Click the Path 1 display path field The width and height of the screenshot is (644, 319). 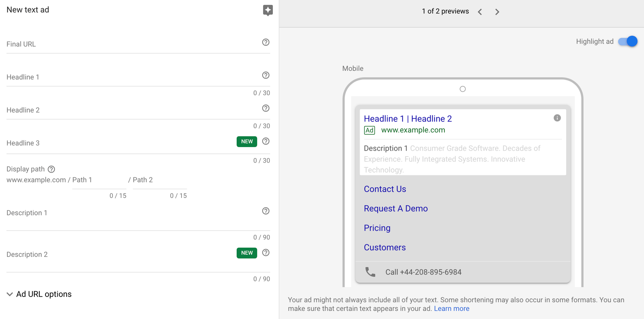[x=99, y=180]
